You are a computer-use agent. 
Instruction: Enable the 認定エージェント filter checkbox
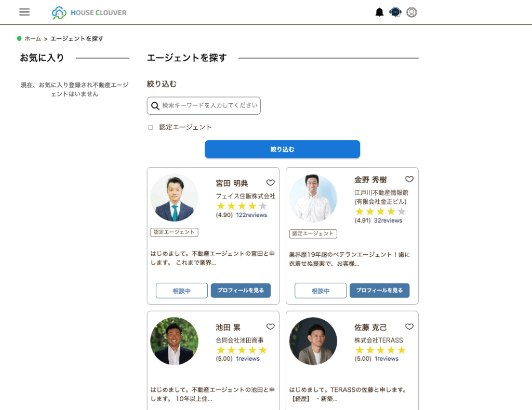point(150,127)
